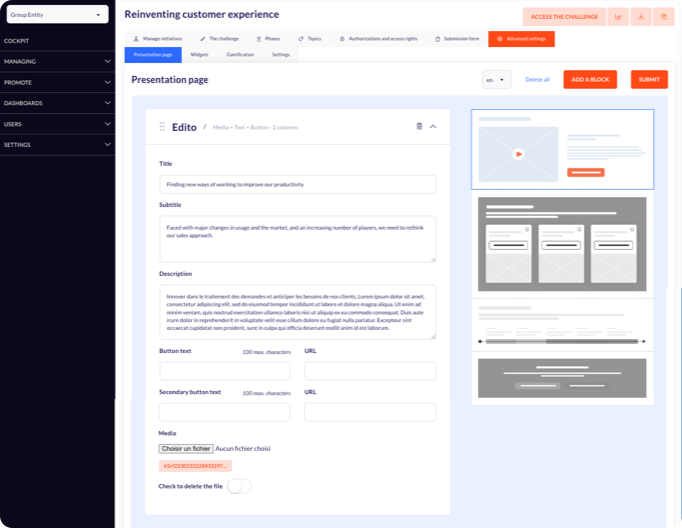Select the Presentation page sub-tab
This screenshot has height=528, width=682.
click(153, 55)
